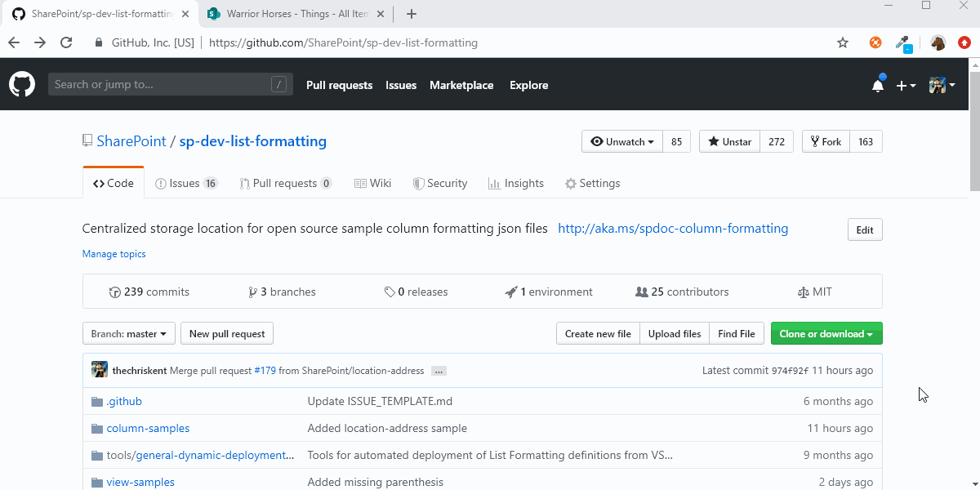Screen dimensions: 980x490
Task: Expand commit message ellipsis
Action: coord(439,371)
